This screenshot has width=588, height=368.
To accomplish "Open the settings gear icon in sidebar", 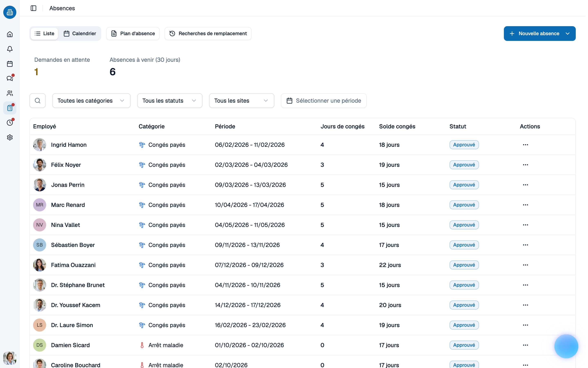I will (x=10, y=138).
